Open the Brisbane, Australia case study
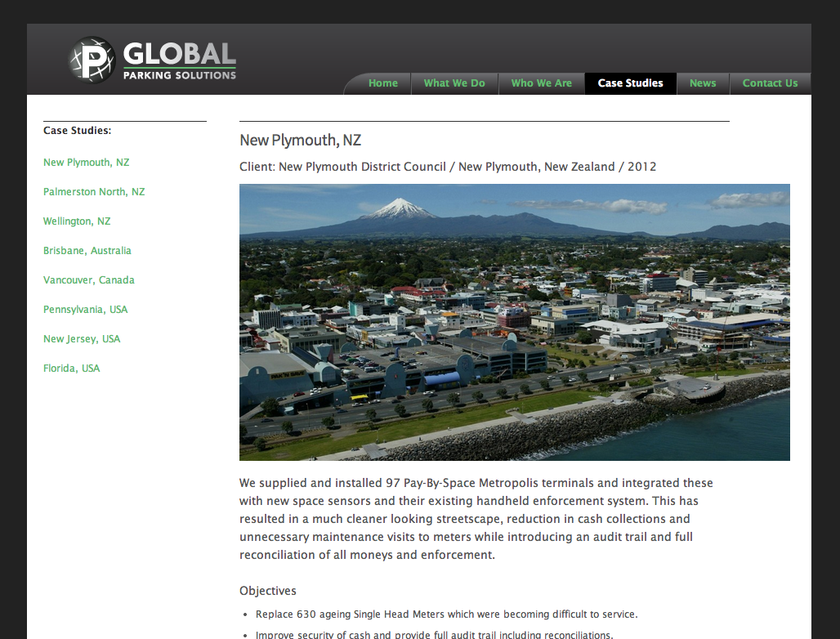 pyautogui.click(x=87, y=250)
